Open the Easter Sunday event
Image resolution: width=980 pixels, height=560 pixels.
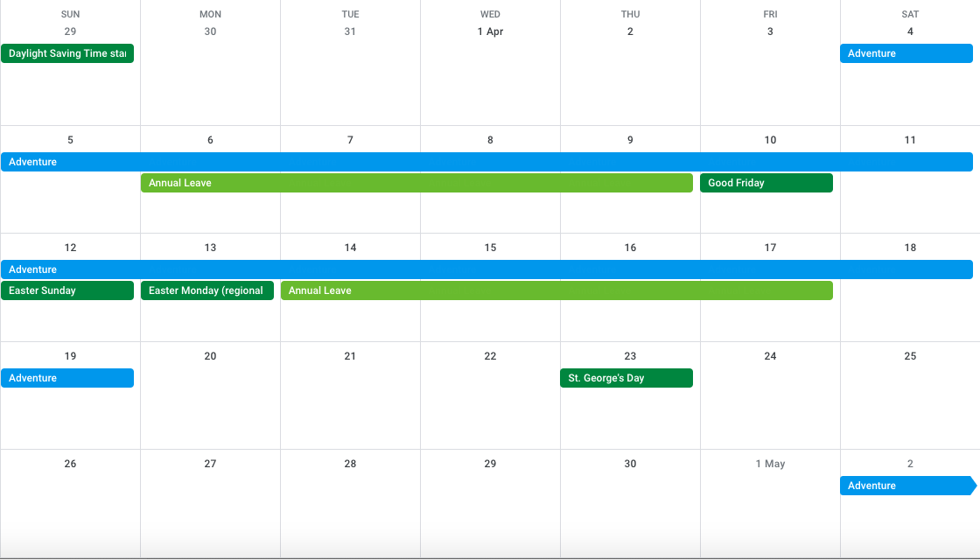tap(67, 290)
